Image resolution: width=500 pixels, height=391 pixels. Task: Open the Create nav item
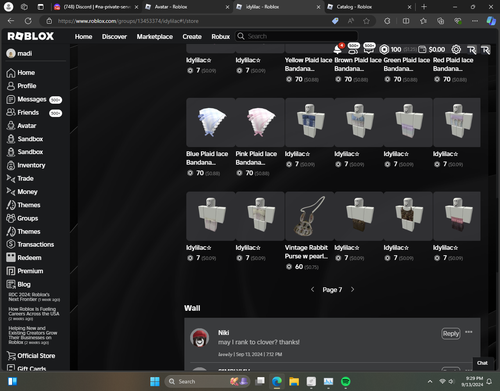192,37
